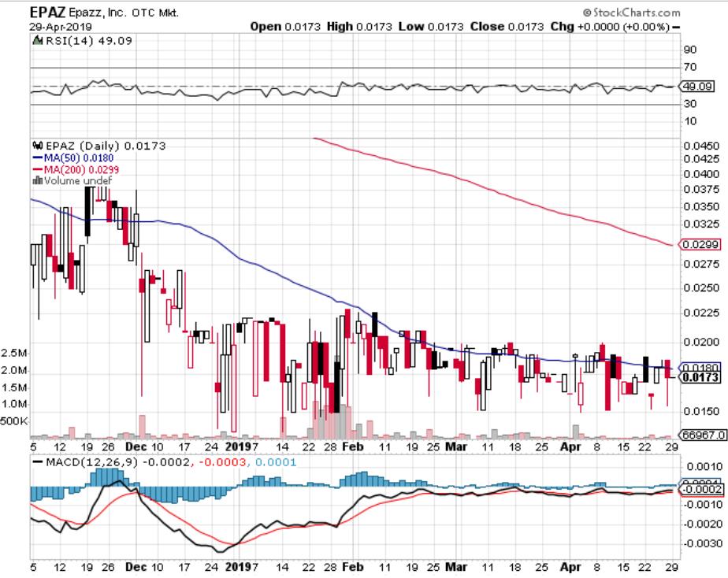Click the 500K volume axis label

[14, 421]
